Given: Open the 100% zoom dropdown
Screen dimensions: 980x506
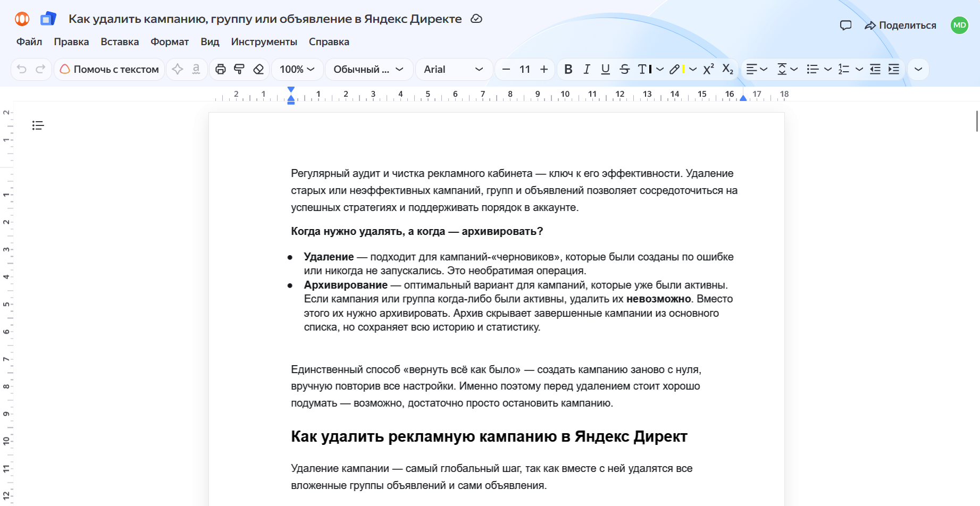Looking at the screenshot, I should click(x=297, y=69).
